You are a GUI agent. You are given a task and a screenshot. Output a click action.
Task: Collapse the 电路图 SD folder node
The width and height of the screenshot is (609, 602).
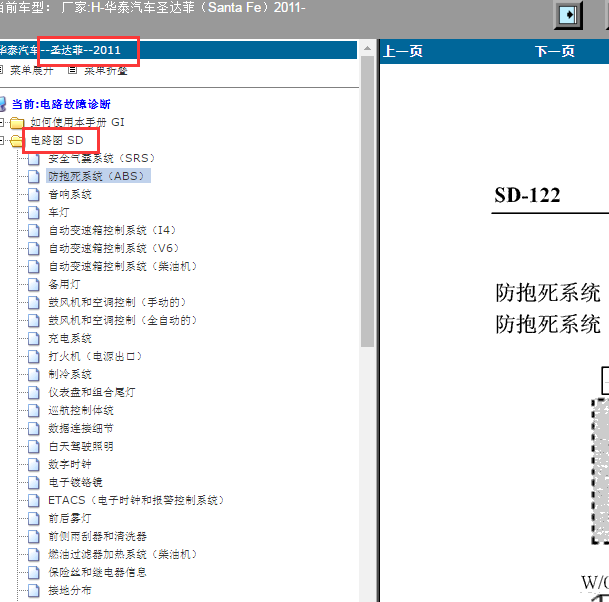tap(2, 140)
